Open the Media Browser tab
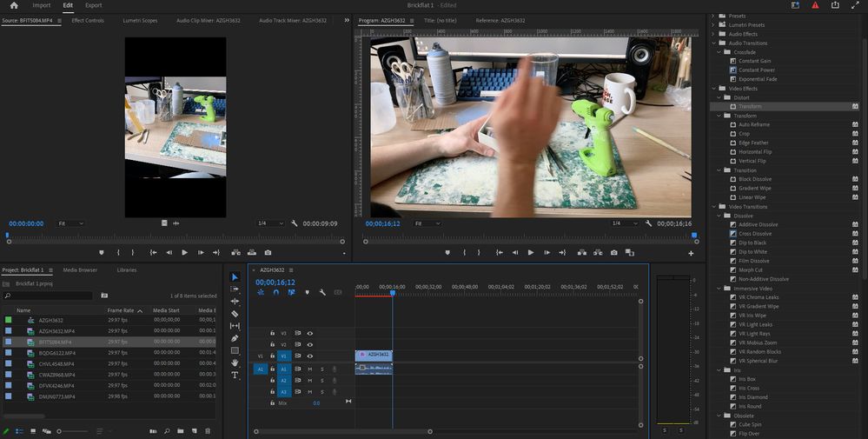The width and height of the screenshot is (868, 439). tap(80, 269)
